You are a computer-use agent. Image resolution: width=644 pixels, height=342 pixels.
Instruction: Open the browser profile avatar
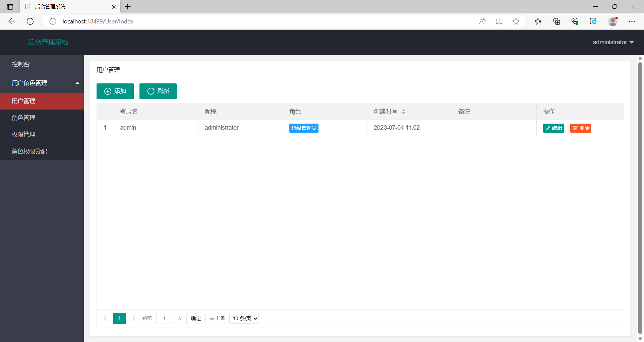tap(613, 21)
